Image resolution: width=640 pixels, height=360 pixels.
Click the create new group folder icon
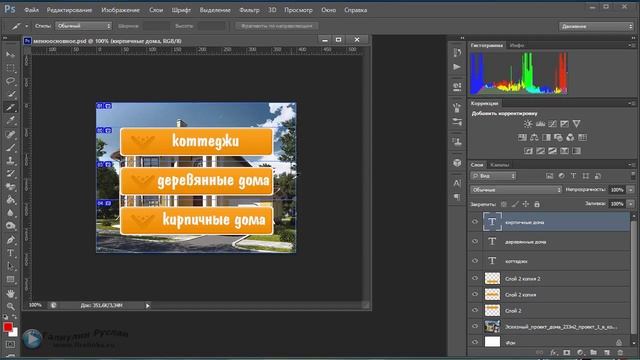coord(593,352)
